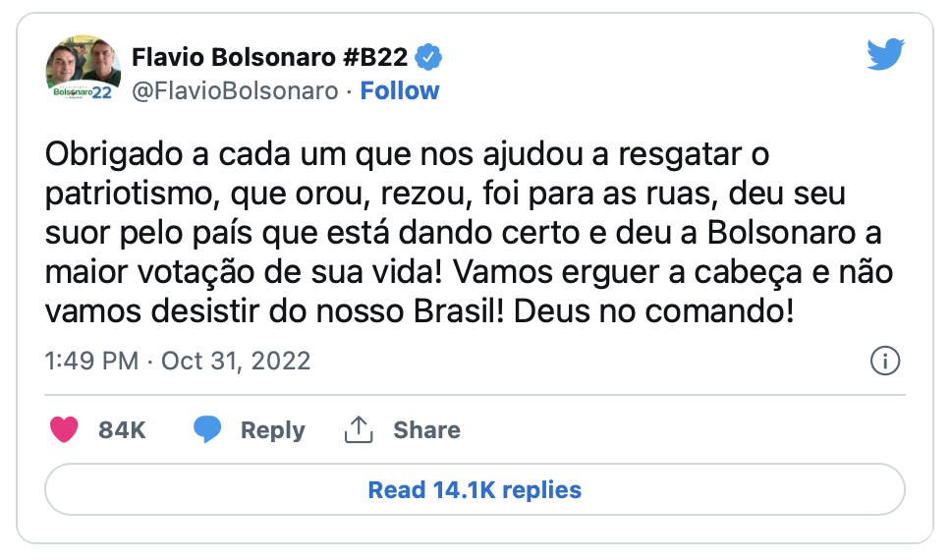
Task: Click the Twitter bird logo
Action: click(884, 55)
